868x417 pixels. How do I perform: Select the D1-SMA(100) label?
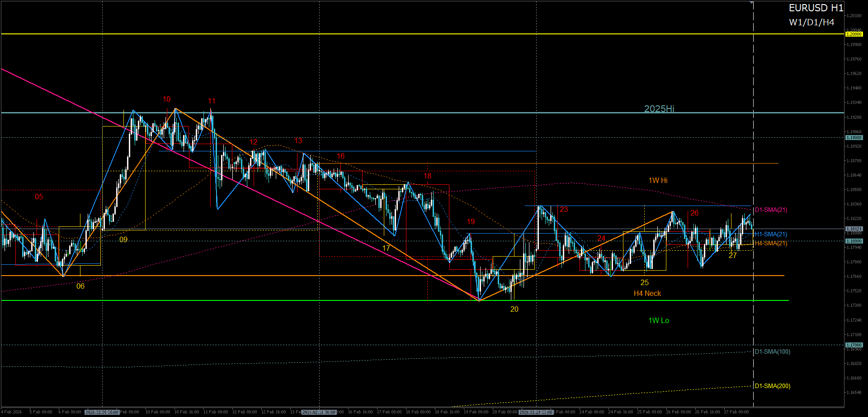tap(772, 352)
